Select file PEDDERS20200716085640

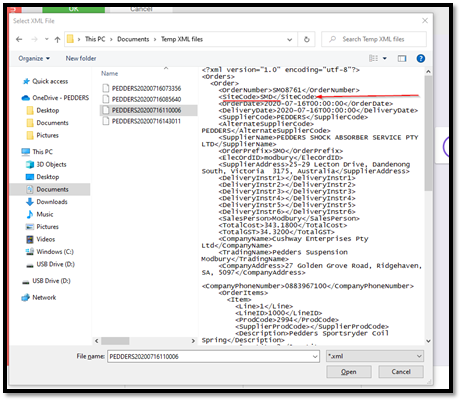[x=146, y=99]
